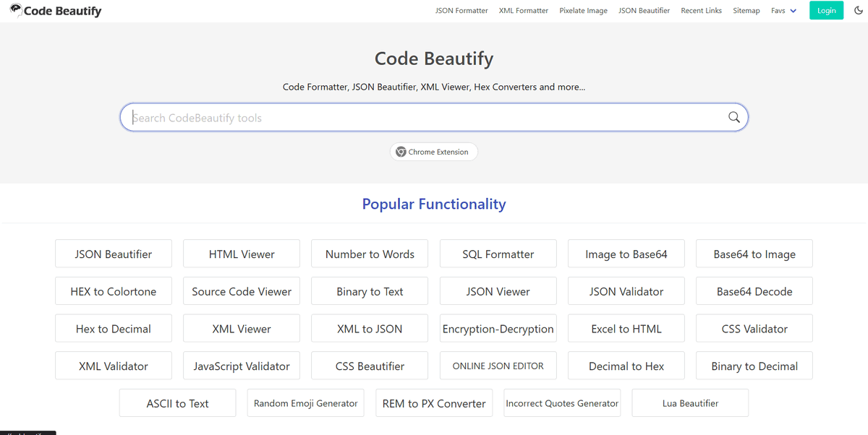The image size is (868, 435).
Task: Open CSS Validator tool
Action: point(754,328)
